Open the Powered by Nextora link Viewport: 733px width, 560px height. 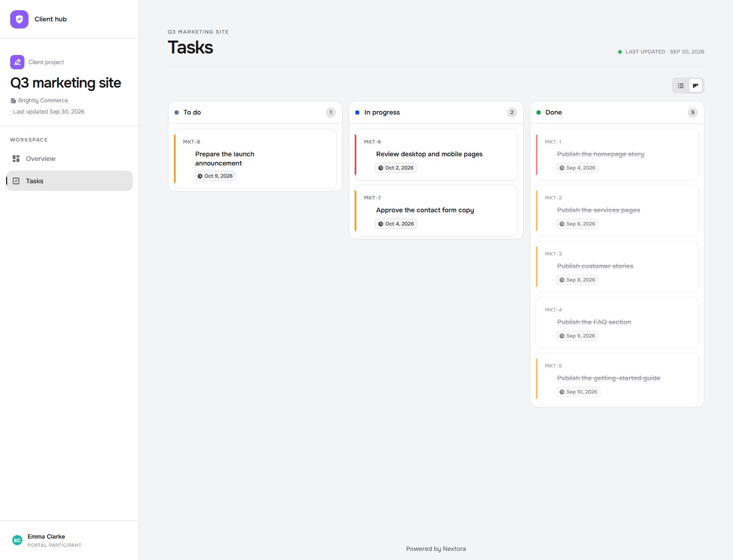tap(436, 549)
